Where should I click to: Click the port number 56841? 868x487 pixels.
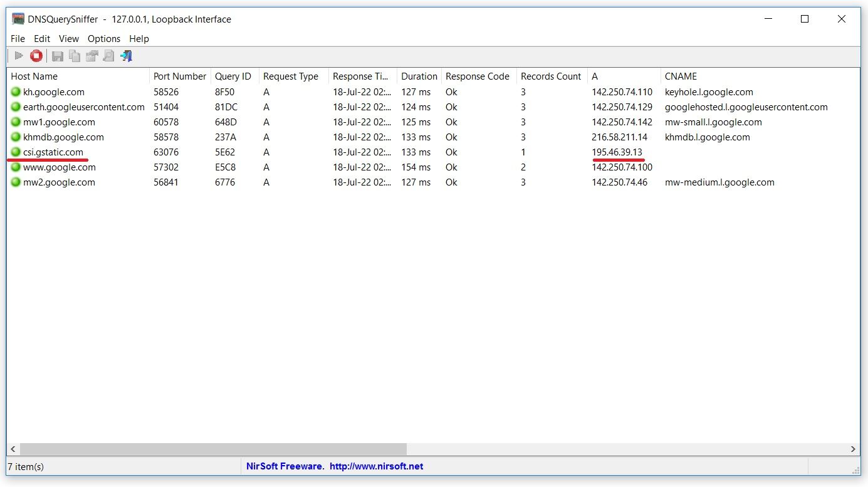166,182
